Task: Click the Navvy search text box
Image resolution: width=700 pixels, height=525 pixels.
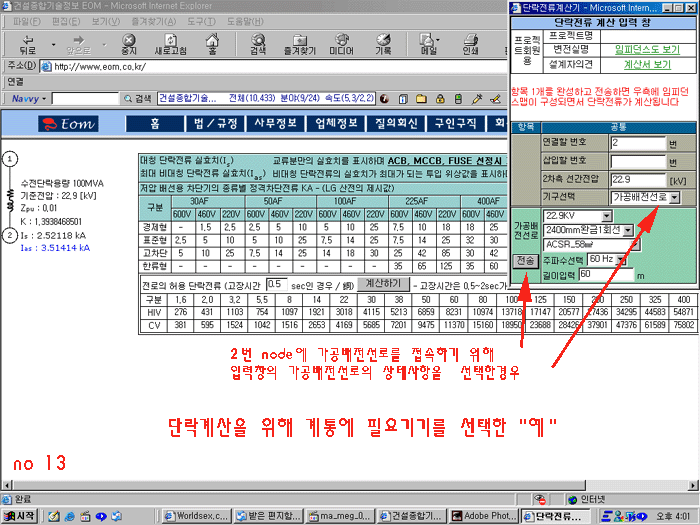Action: pyautogui.click(x=85, y=99)
